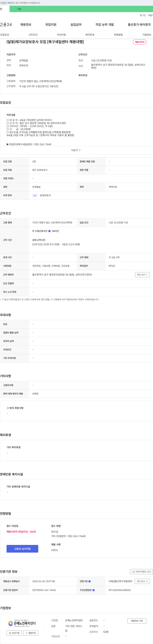Screen dimensions: 153x644
Task: Click the 은혜노인복지센터 company logo
Action: 22,624
